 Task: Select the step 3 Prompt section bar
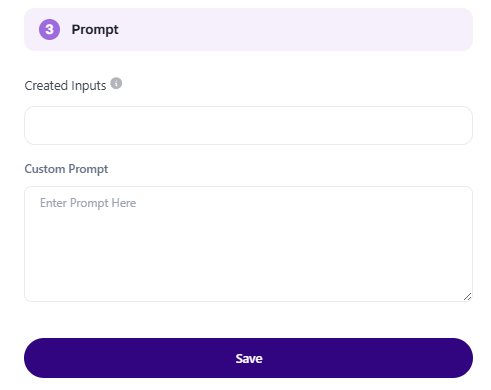coord(248,29)
